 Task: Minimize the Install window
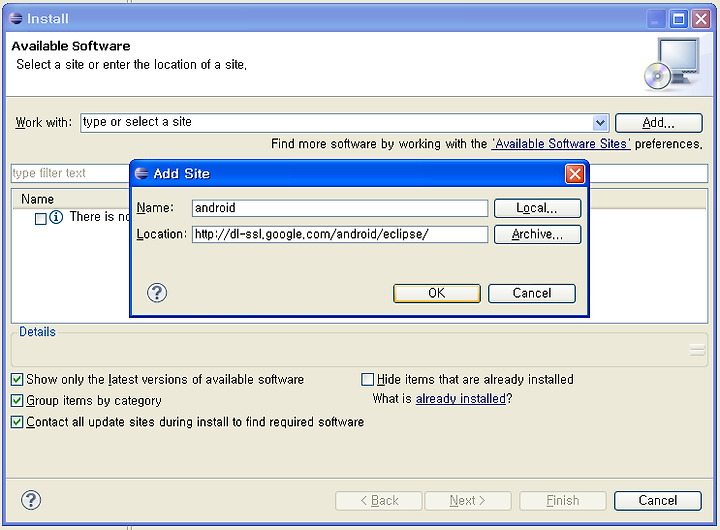pos(656,19)
